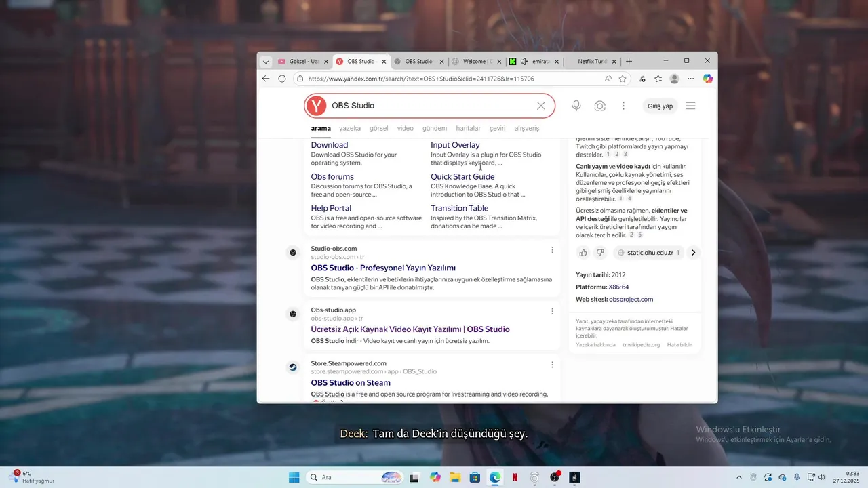The image size is (868, 488).
Task: Start voice search with microphone icon
Action: [576, 106]
